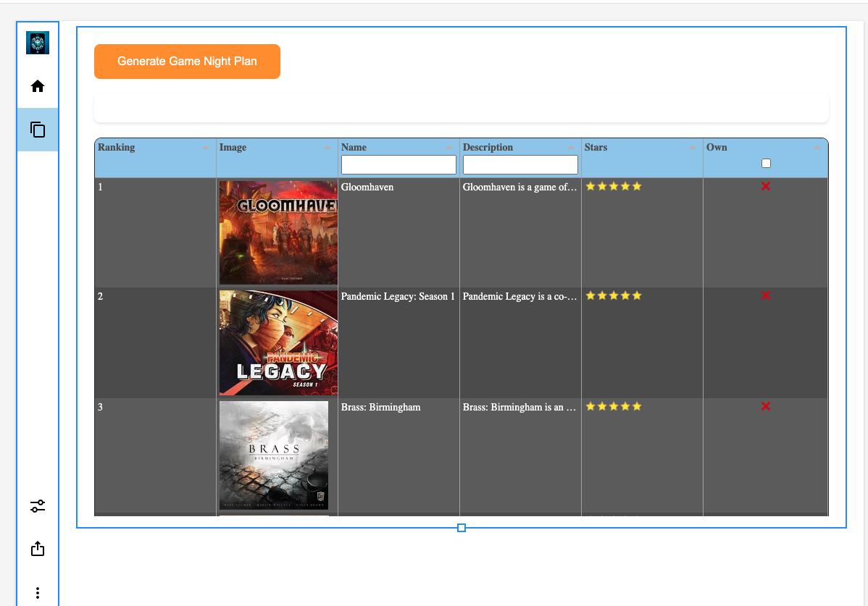Sort by Own using its sort arrow
This screenshot has width=868, height=606.
pos(817,148)
